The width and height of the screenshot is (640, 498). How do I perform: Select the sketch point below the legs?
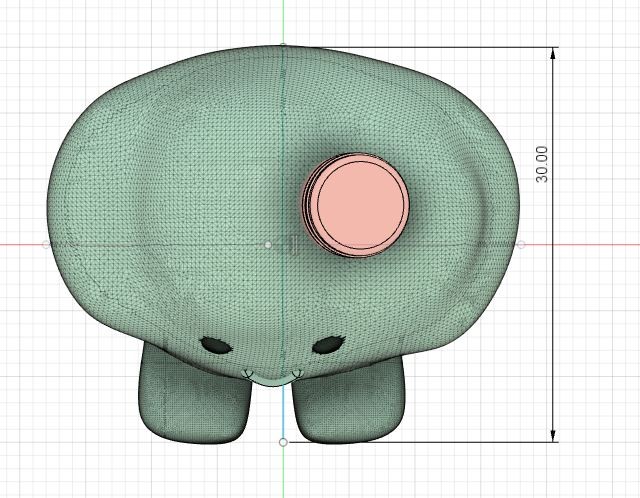283,441
